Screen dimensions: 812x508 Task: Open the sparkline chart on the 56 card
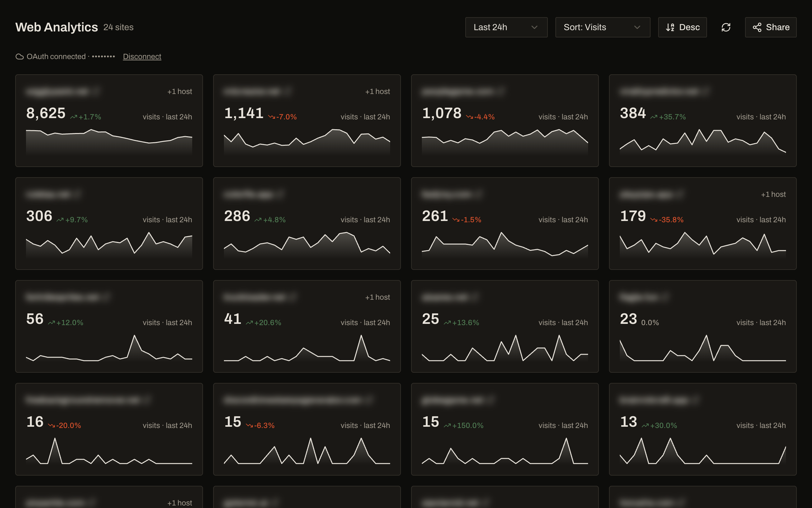[109, 347]
